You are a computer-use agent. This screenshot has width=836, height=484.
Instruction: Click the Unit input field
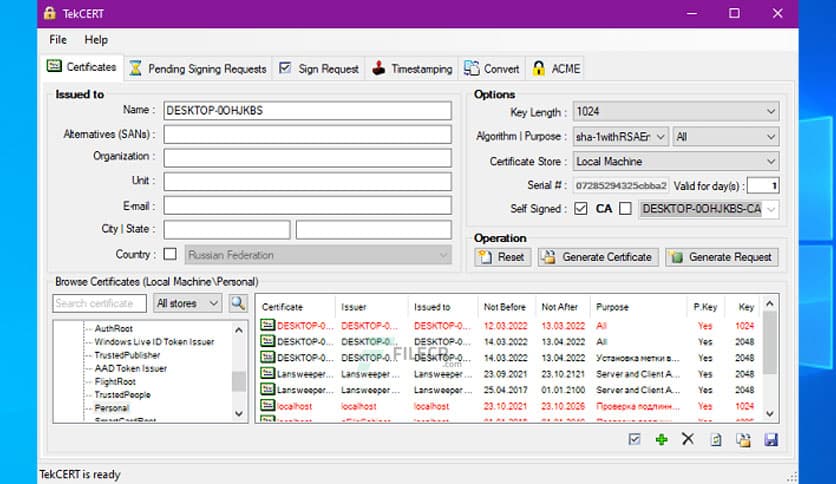(308, 181)
